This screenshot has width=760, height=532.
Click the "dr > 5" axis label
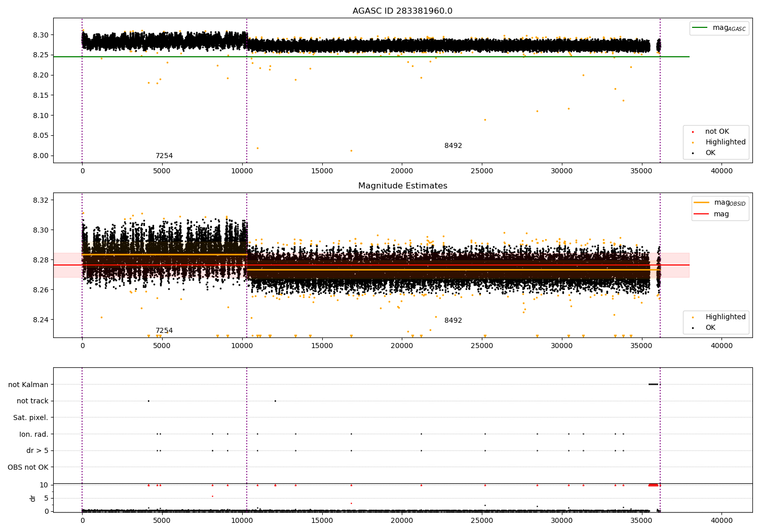pyautogui.click(x=37, y=450)
